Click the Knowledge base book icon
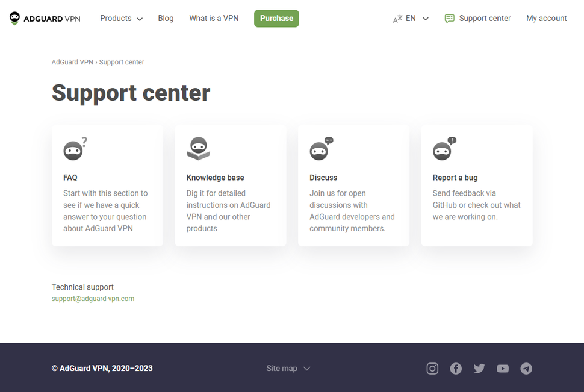The image size is (584, 392). pos(197,148)
